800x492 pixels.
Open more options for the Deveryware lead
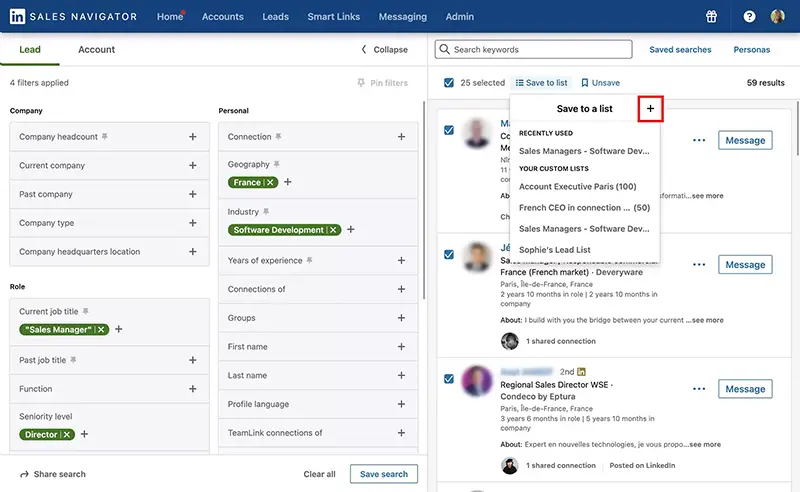coord(699,264)
